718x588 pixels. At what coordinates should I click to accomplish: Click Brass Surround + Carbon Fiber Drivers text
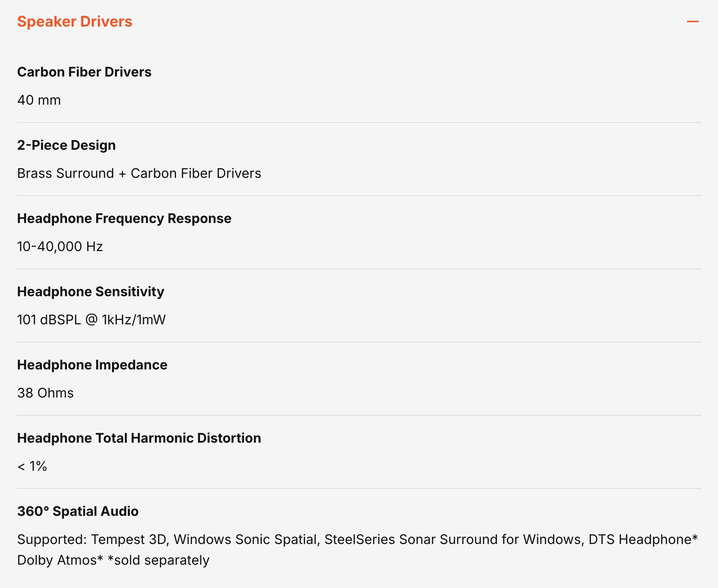pyautogui.click(x=139, y=173)
